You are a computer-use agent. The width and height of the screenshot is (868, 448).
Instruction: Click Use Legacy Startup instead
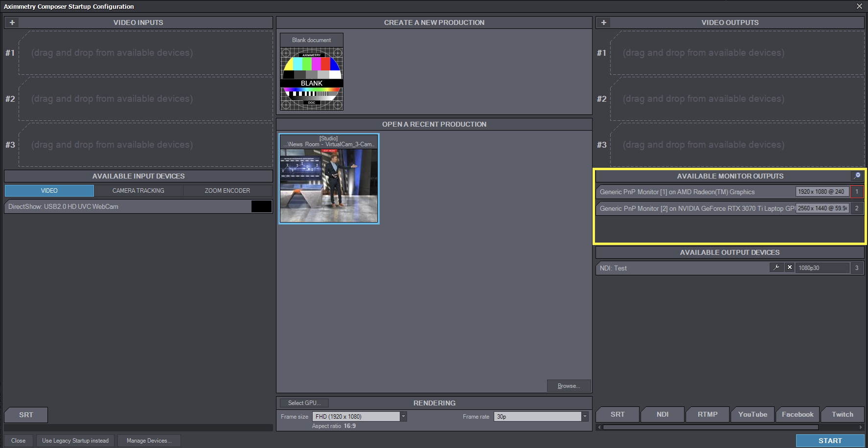[x=75, y=441]
